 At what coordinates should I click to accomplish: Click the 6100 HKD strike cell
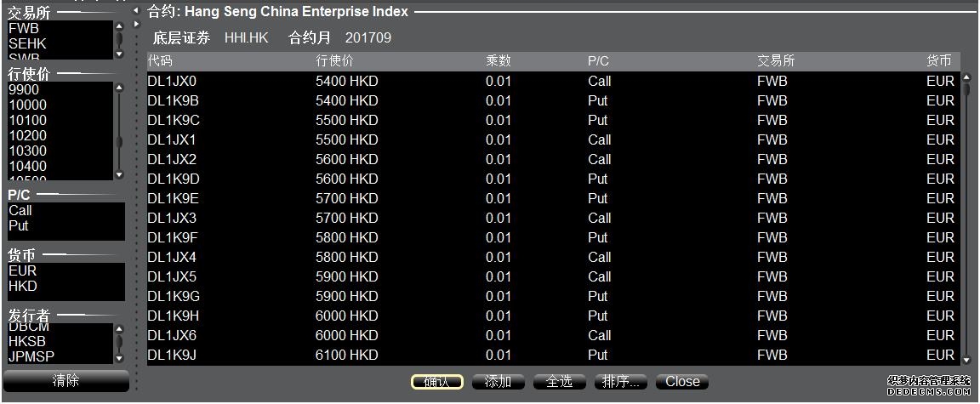[x=347, y=356]
